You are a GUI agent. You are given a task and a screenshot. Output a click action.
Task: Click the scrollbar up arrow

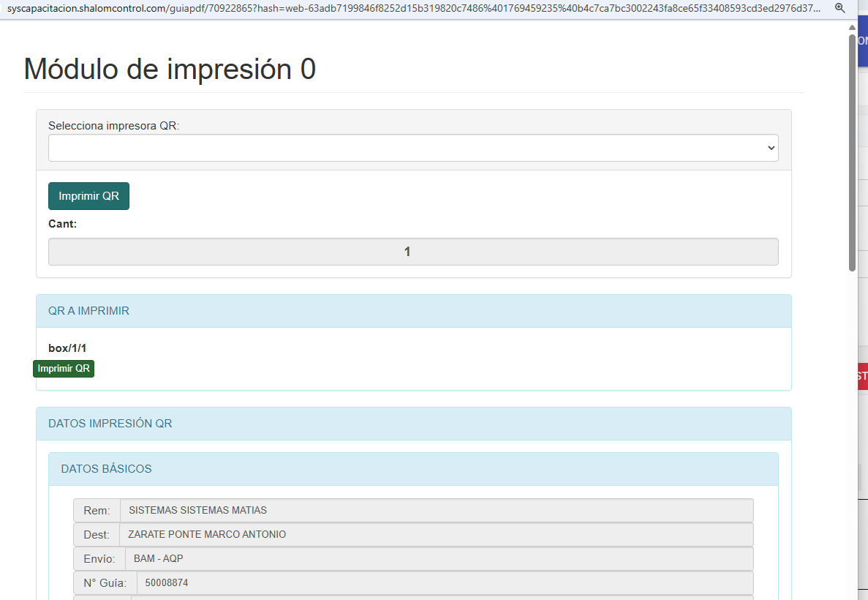(x=852, y=28)
